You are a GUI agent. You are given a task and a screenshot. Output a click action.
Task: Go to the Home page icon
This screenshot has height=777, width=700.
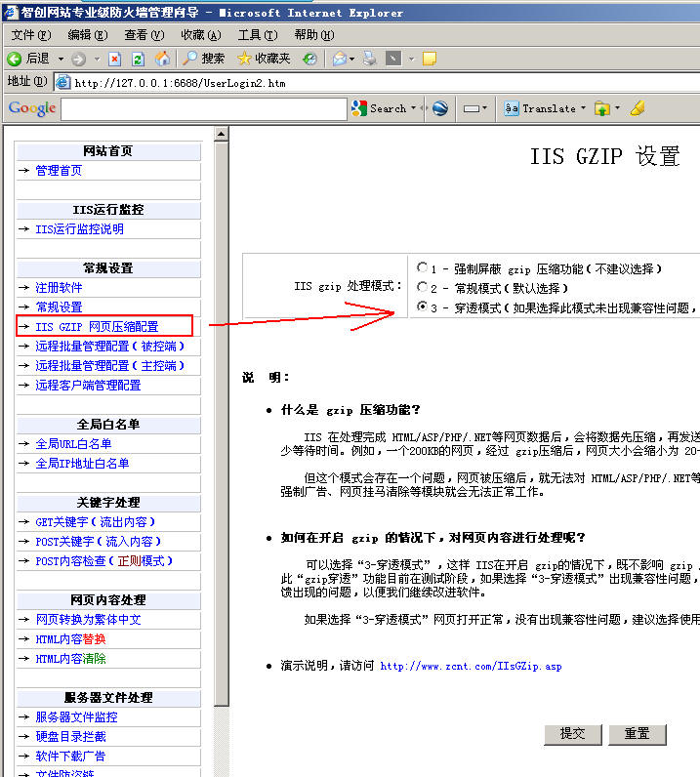[x=162, y=59]
